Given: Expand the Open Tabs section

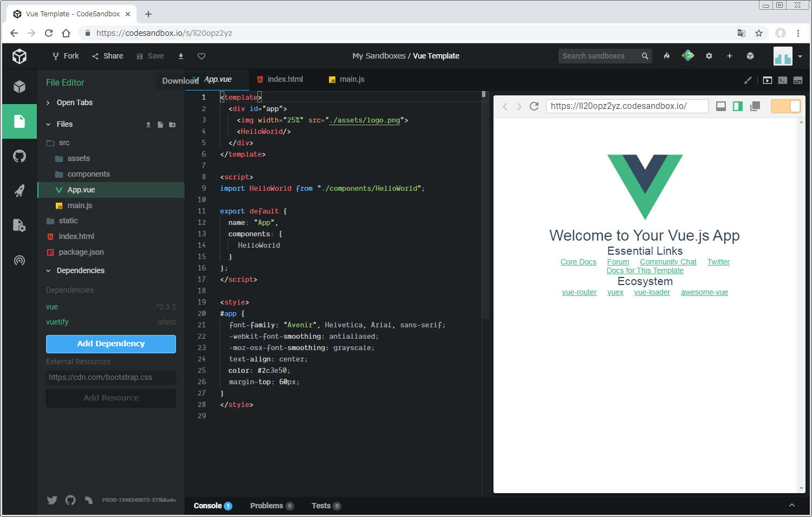Looking at the screenshot, I should pos(74,102).
